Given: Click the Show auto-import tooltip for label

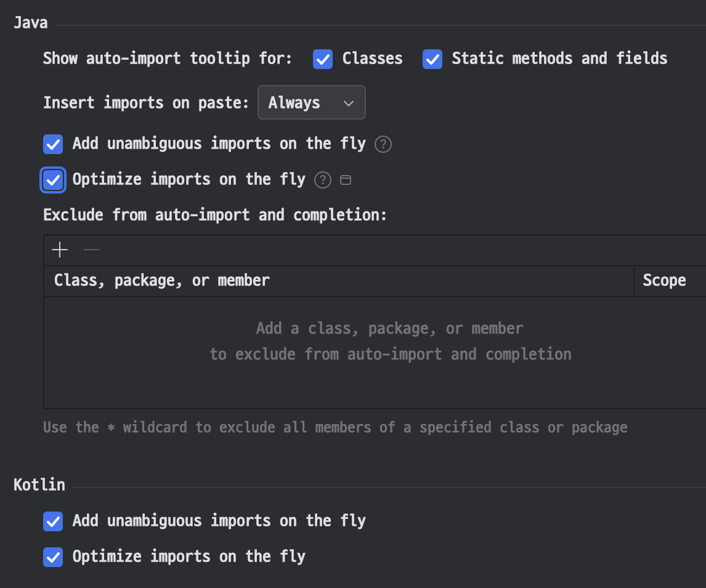Looking at the screenshot, I should pyautogui.click(x=168, y=59).
